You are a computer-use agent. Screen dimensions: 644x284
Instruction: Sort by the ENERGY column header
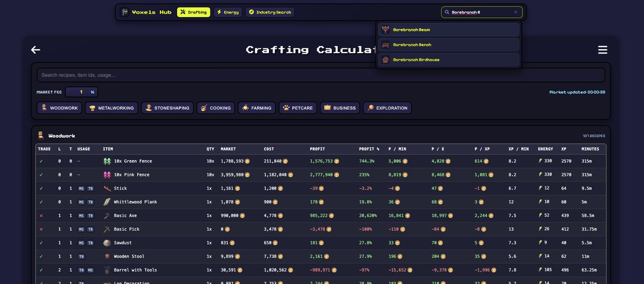(x=545, y=149)
